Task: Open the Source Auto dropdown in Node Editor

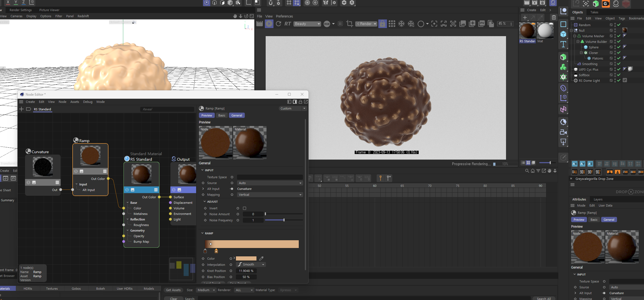Action: click(x=270, y=183)
